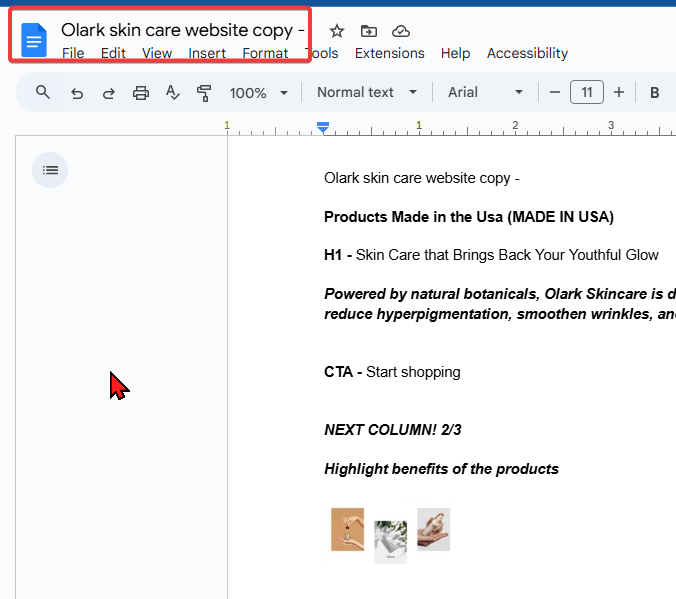
Task: Increase font size with plus button
Action: click(x=619, y=92)
